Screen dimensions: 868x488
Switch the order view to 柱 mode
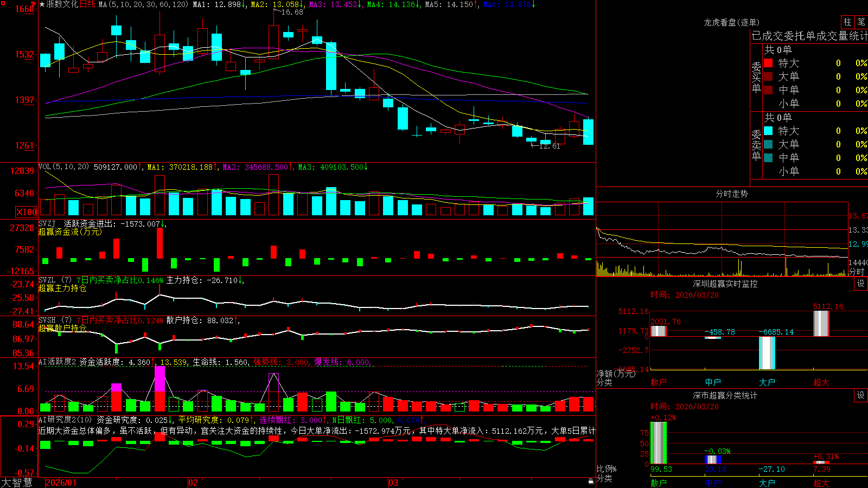point(847,22)
